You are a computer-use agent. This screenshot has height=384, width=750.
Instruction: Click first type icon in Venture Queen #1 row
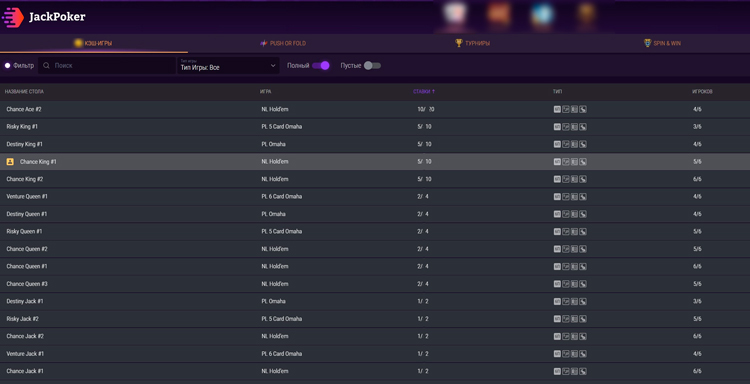(x=557, y=197)
